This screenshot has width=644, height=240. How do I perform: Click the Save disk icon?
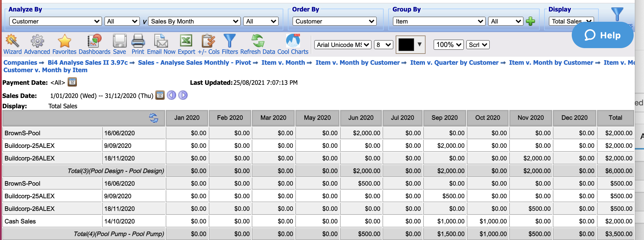click(120, 44)
